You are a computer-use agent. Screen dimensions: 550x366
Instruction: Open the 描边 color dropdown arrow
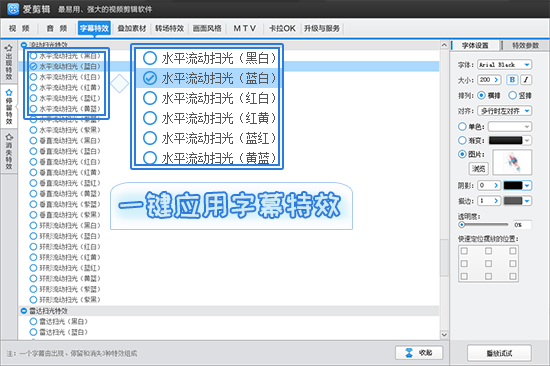pos(527,201)
